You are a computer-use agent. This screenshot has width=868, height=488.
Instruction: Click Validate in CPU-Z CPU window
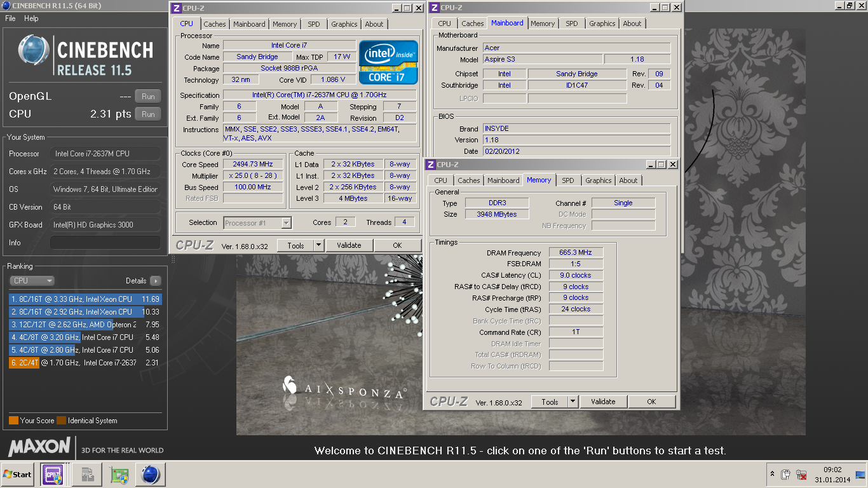point(349,245)
